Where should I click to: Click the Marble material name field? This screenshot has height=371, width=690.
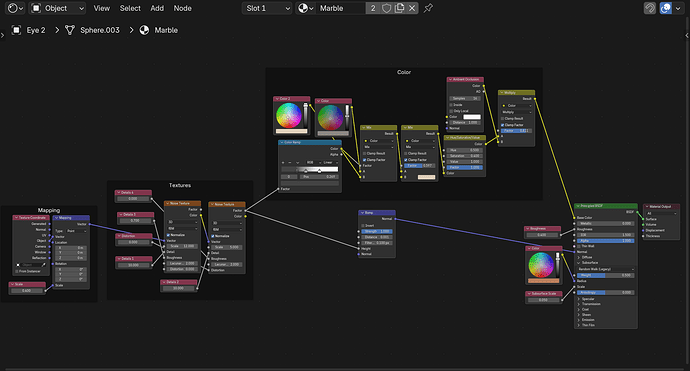[341, 8]
